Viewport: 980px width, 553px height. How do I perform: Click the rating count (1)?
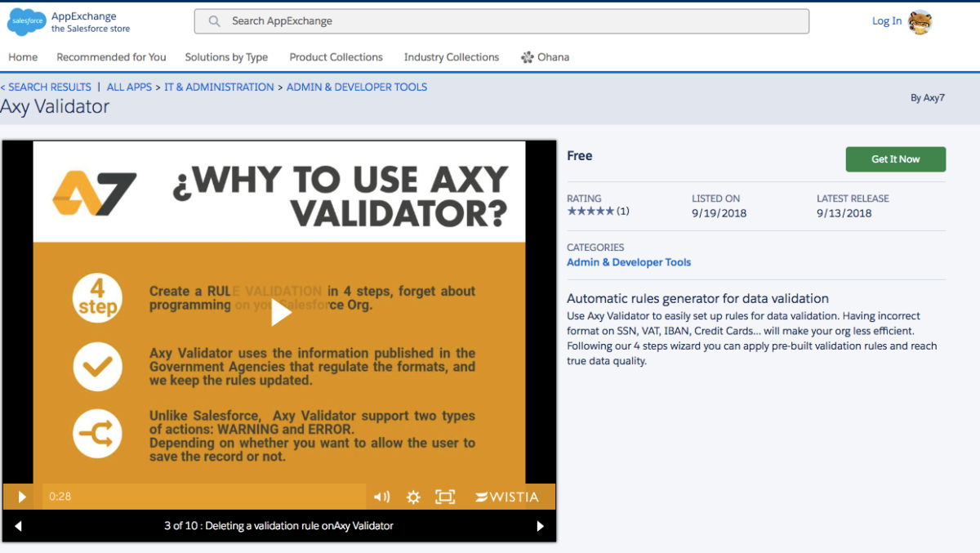tap(623, 211)
